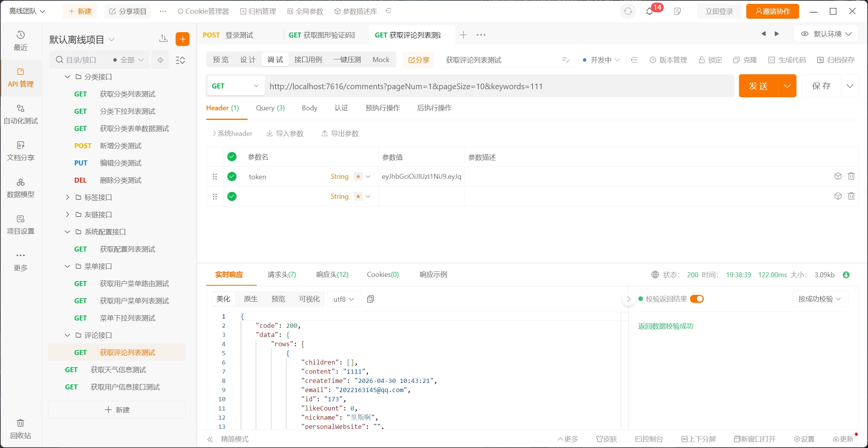The image size is (868, 448).
Task: Click the orange 发送 send button
Action: [x=758, y=86]
